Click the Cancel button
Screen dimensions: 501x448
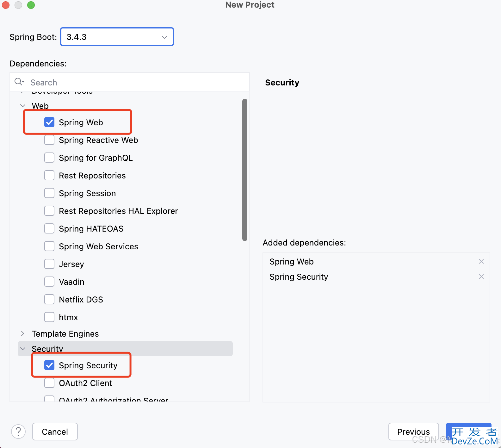[x=55, y=432]
